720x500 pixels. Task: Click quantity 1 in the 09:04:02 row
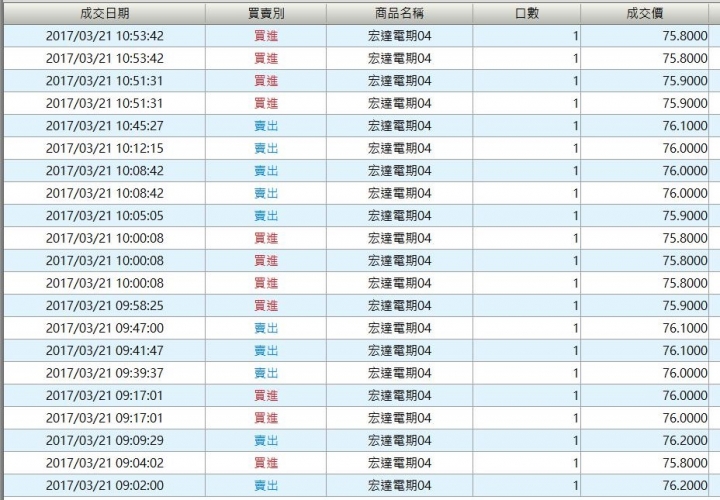(x=575, y=463)
